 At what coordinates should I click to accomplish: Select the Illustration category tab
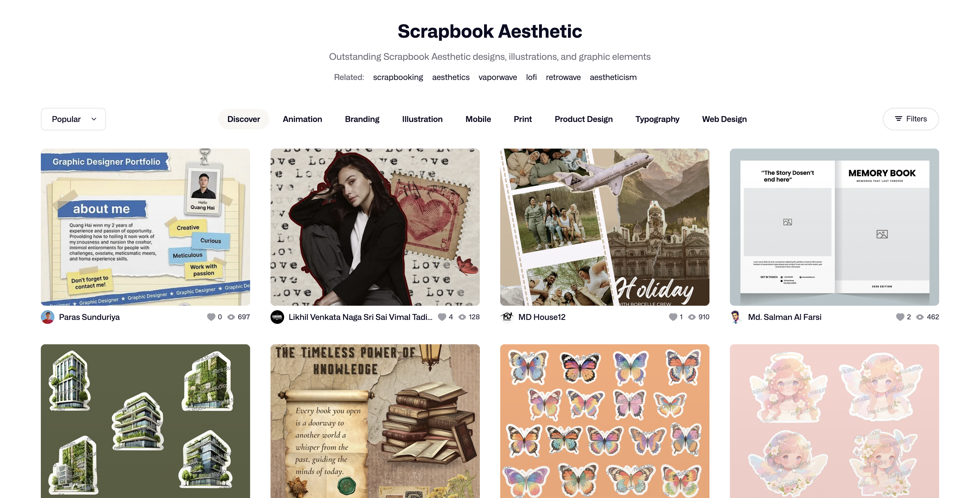click(422, 119)
